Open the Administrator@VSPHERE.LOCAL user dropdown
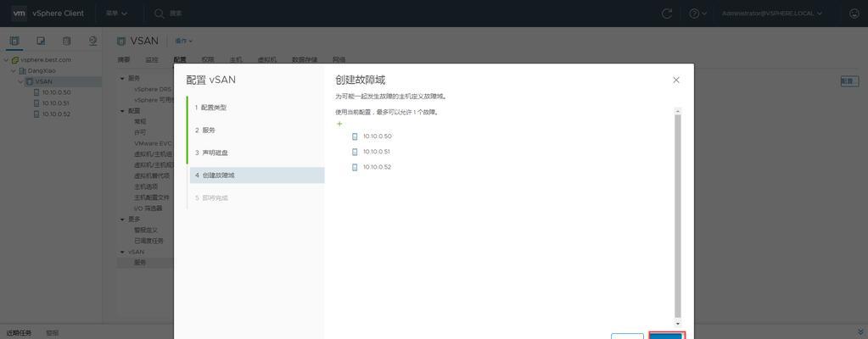 pos(772,14)
